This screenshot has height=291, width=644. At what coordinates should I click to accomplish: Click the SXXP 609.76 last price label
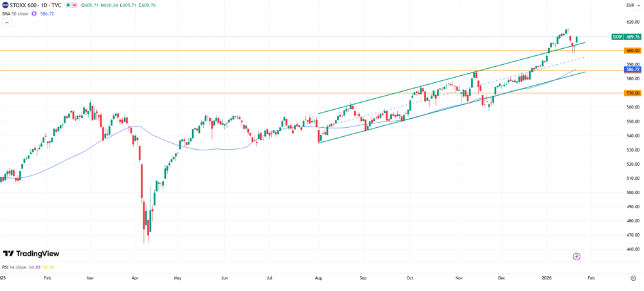click(x=625, y=37)
